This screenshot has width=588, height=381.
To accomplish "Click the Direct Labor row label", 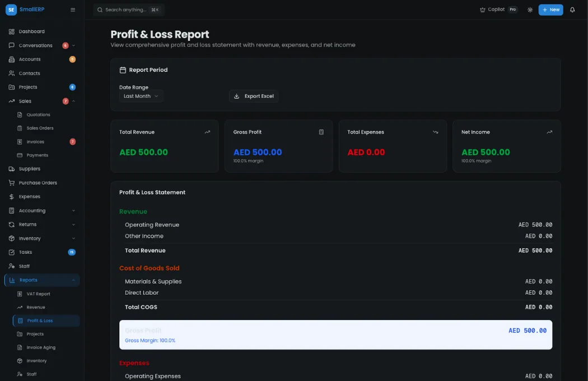I will (x=142, y=293).
